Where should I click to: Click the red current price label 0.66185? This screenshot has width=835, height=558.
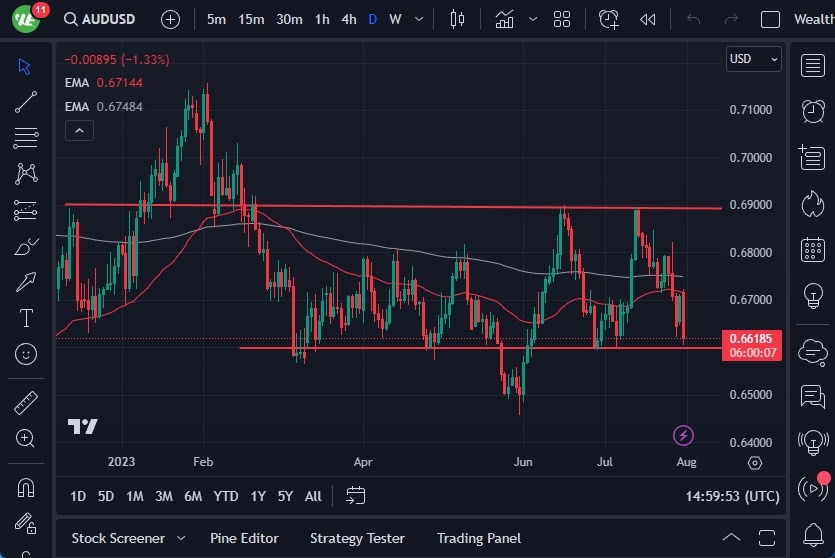pos(750,338)
